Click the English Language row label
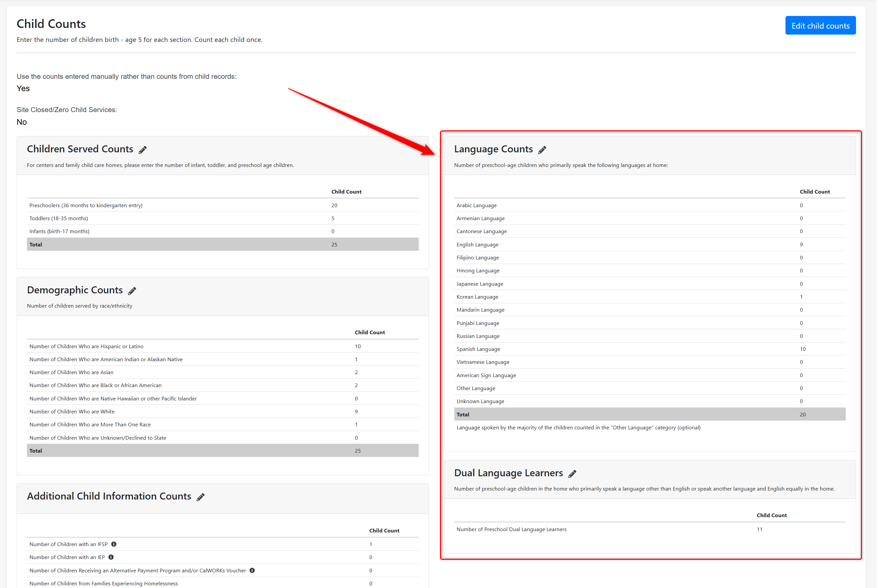Viewport: 878px width, 588px height. (477, 244)
